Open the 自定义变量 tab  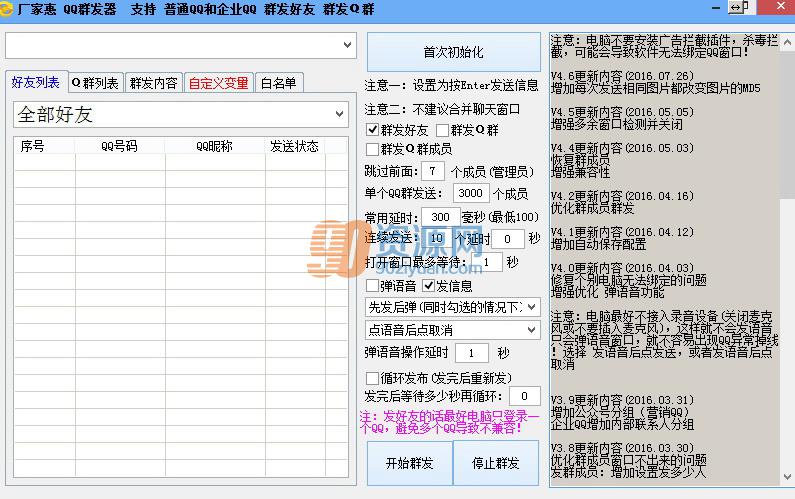(219, 83)
